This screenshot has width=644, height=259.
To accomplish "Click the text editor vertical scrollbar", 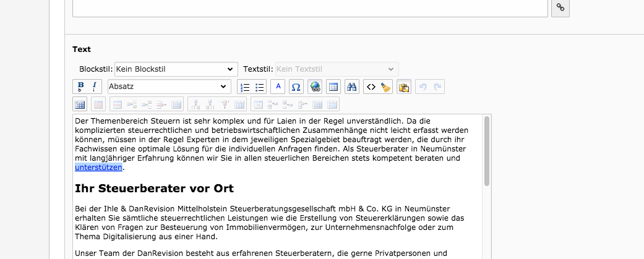I will tap(487, 151).
